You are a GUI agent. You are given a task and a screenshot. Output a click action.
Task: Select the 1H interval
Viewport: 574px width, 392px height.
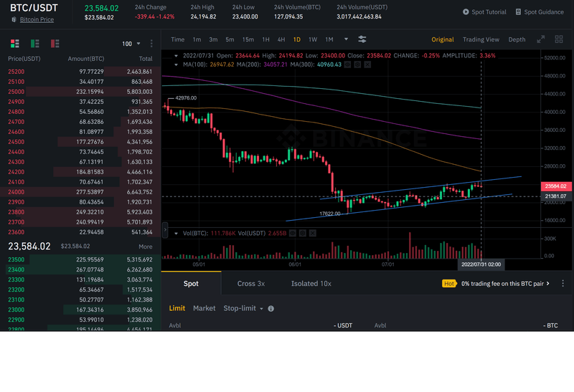click(265, 39)
